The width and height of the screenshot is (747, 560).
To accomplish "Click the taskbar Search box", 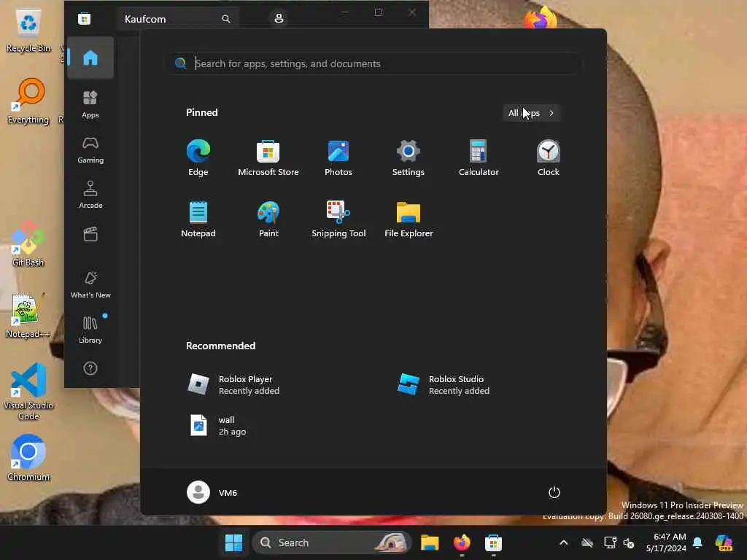I will 332,542.
